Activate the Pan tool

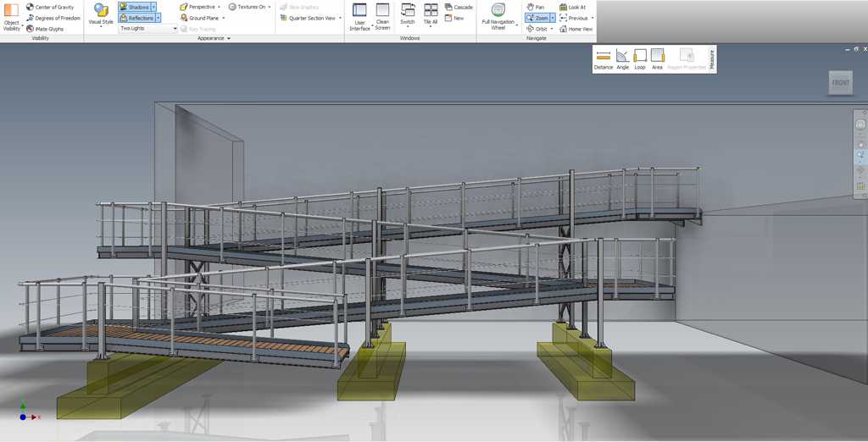tap(536, 7)
